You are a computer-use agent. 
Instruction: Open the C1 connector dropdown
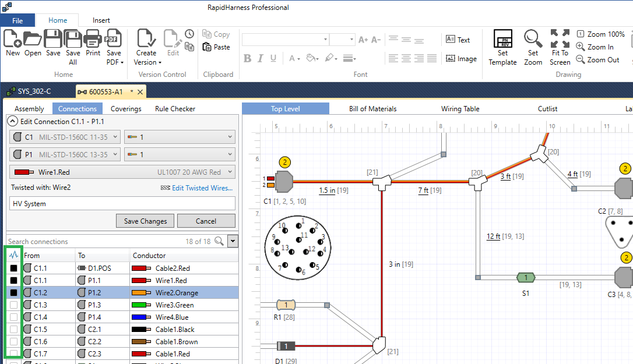65,137
